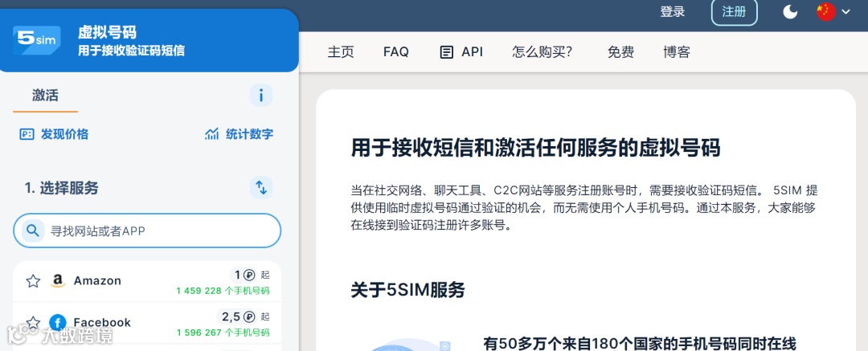
Task: Click 1 596 267 个手机号码 text
Action: point(223,333)
